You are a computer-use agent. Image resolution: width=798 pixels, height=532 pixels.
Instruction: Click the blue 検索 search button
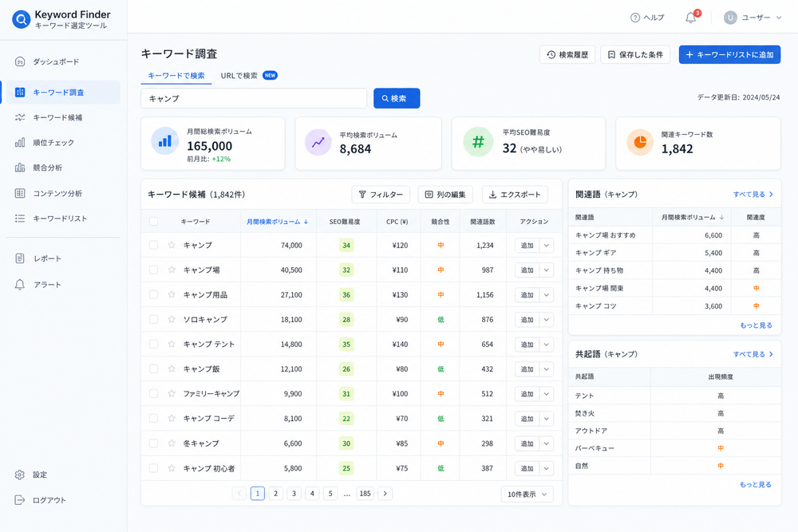pyautogui.click(x=397, y=98)
